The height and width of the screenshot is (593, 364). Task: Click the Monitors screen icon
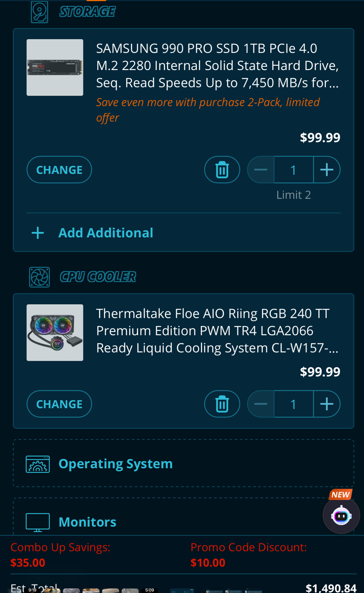[x=38, y=522]
